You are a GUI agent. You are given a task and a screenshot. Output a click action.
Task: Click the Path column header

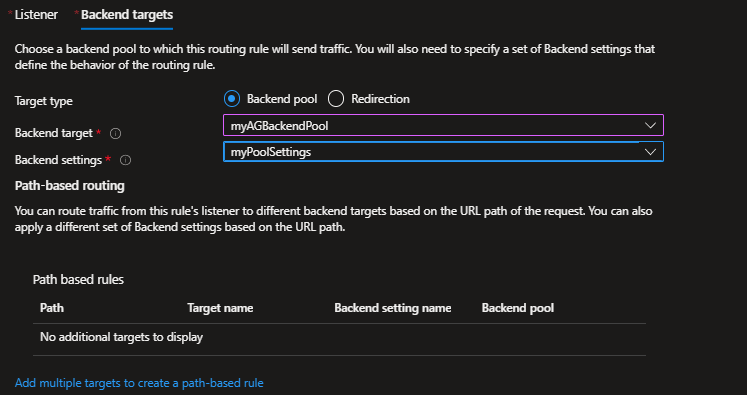pos(52,308)
